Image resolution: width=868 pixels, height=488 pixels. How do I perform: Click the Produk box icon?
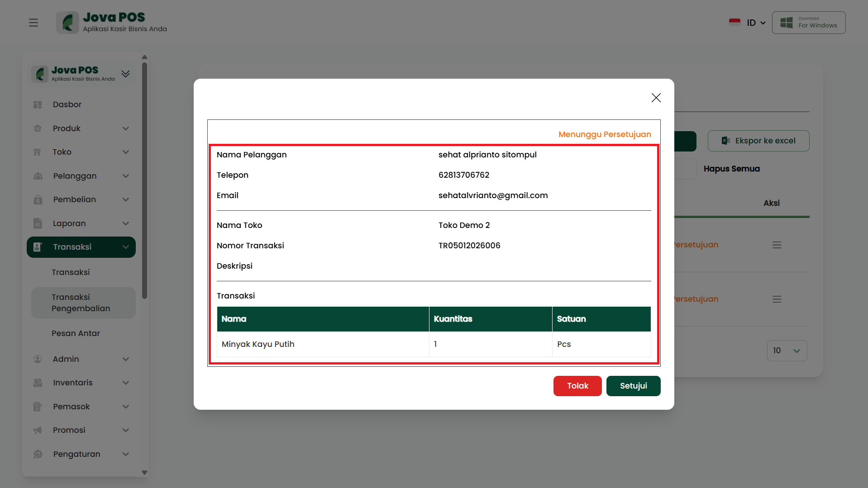(x=38, y=128)
